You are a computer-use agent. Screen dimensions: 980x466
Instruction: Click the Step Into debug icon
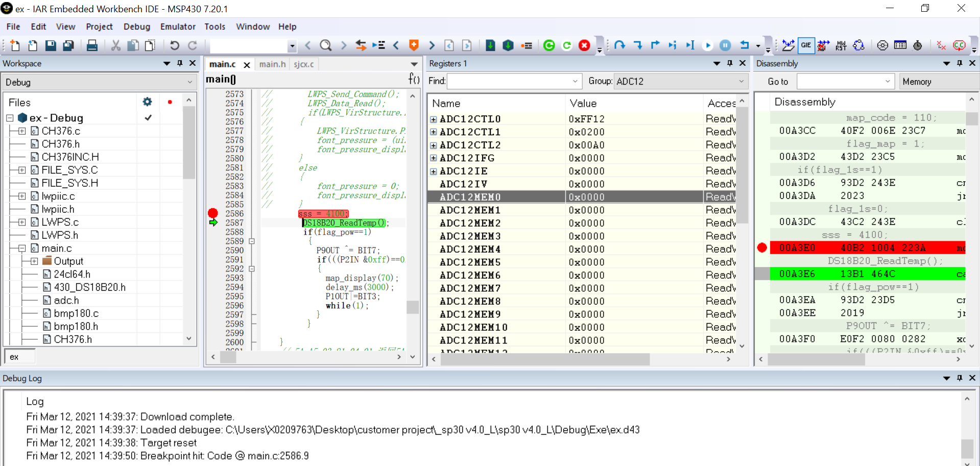pos(637,45)
